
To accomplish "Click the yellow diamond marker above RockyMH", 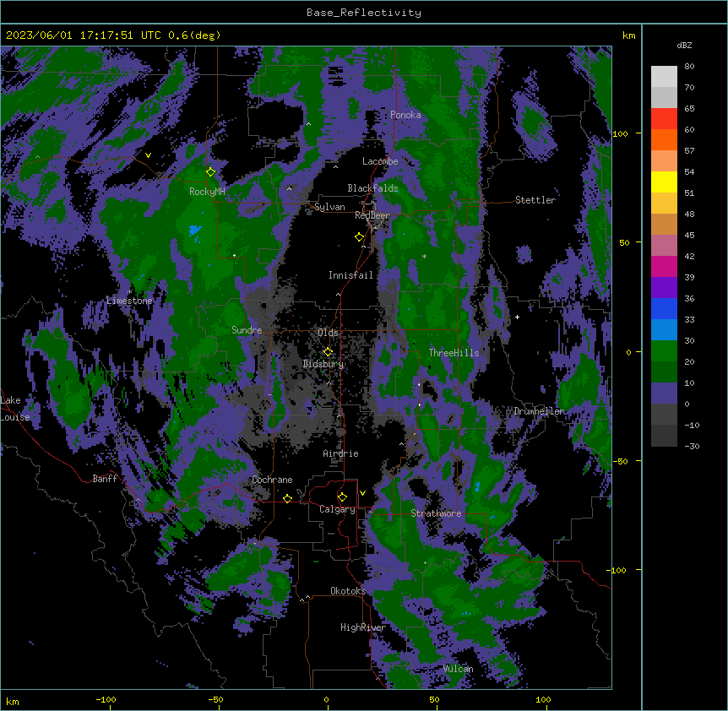I will coord(211,172).
